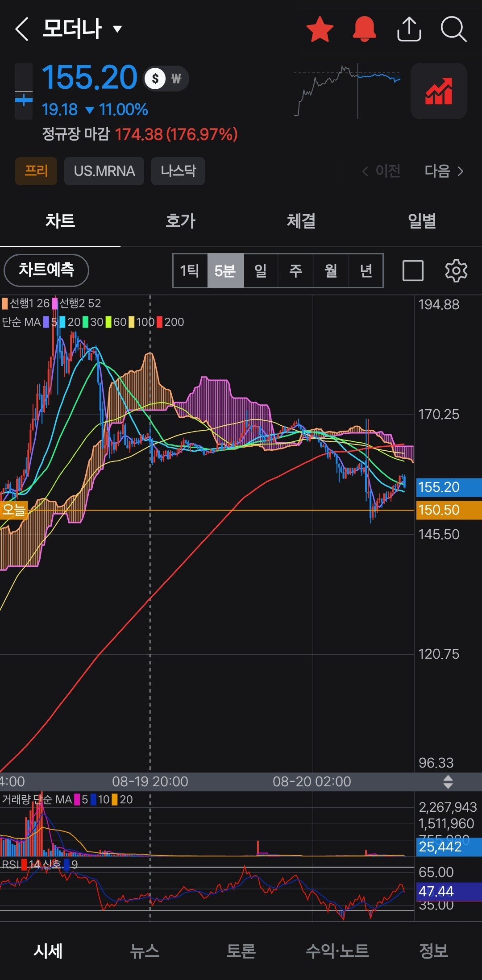Image resolution: width=482 pixels, height=980 pixels.
Task: Tap the 정규장 마감 174.38 text
Action: (x=140, y=134)
